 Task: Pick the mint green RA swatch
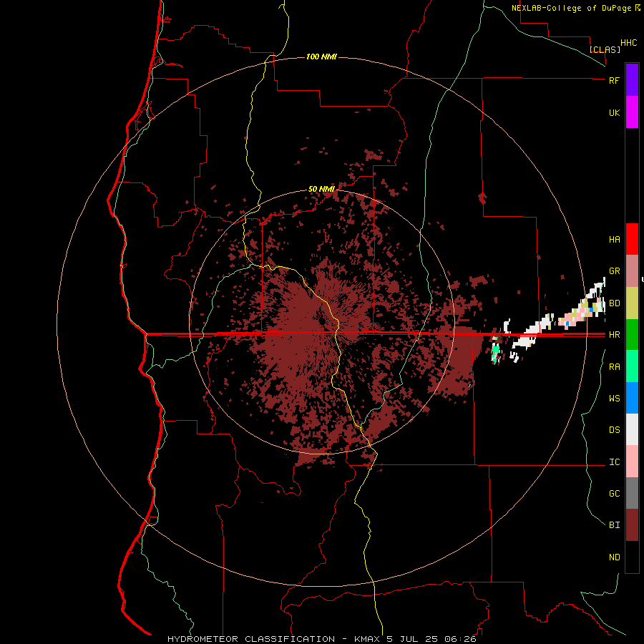tap(632, 366)
